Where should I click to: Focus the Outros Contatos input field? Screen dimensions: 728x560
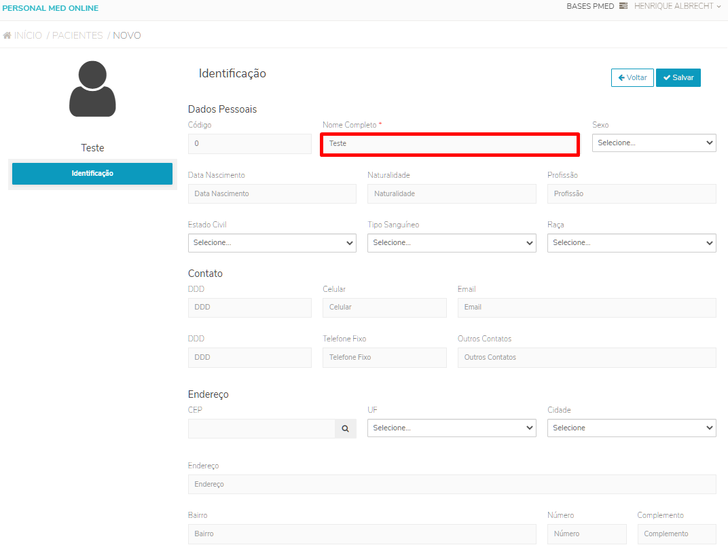click(x=587, y=358)
